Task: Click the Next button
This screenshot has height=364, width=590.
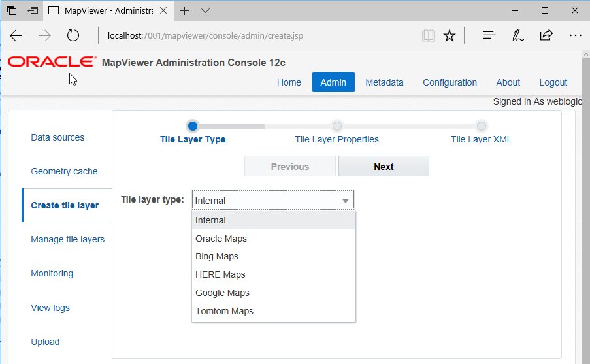Action: tap(384, 167)
